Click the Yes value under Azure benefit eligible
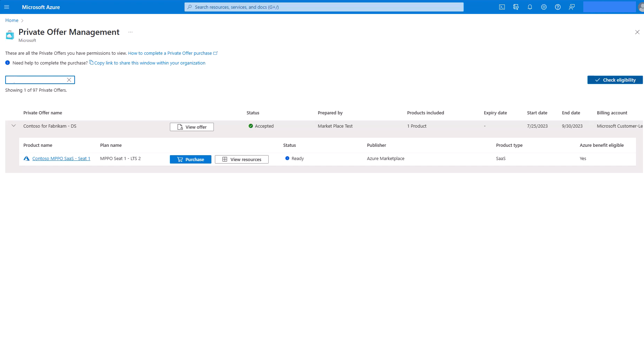 click(x=583, y=158)
